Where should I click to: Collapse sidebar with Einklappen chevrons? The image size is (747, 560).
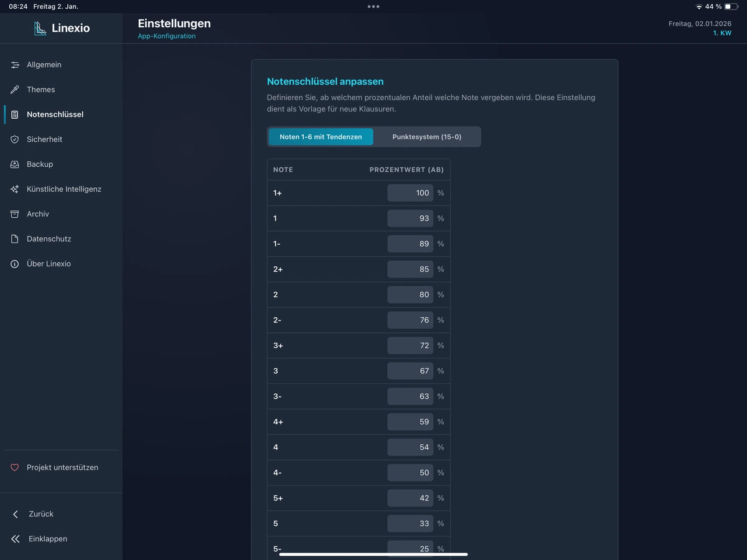(x=16, y=539)
